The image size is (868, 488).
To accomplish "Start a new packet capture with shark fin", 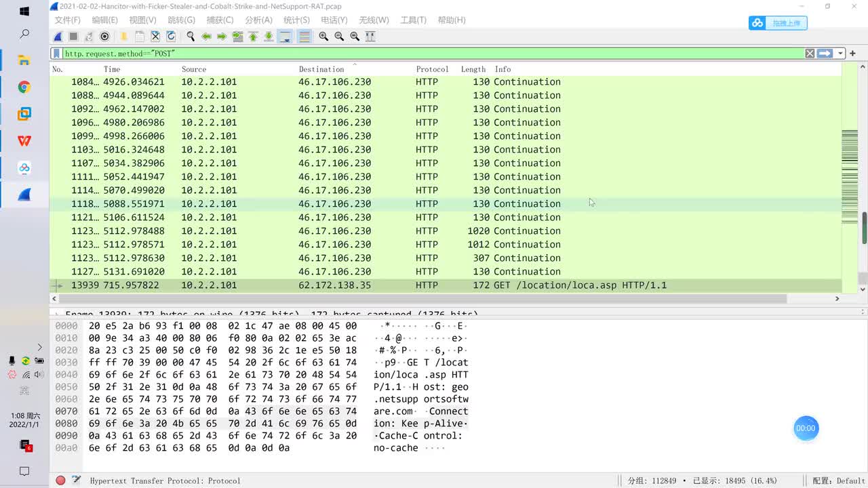I will (58, 37).
